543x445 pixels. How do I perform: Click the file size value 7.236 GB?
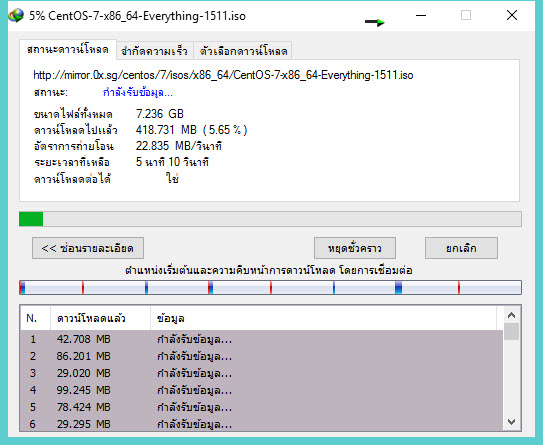click(x=160, y=114)
